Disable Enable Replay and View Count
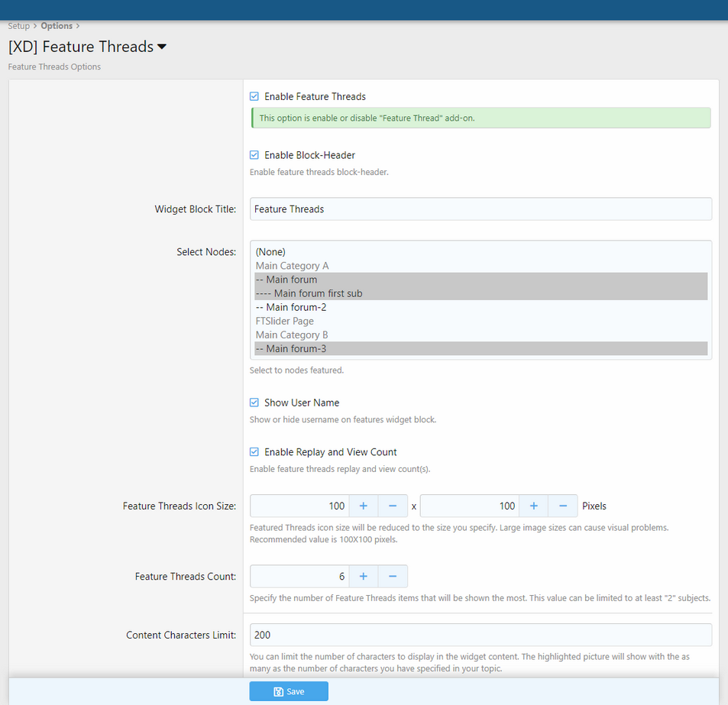This screenshot has width=728, height=705. (x=254, y=452)
